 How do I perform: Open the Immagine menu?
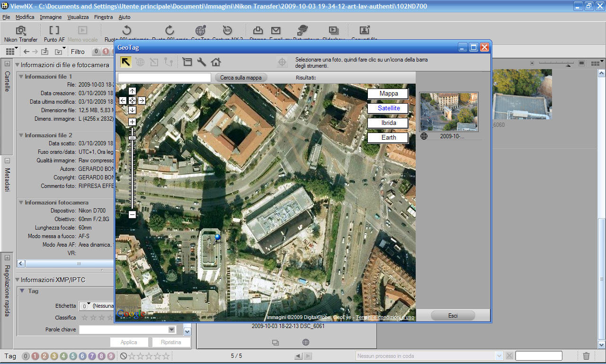click(x=51, y=17)
